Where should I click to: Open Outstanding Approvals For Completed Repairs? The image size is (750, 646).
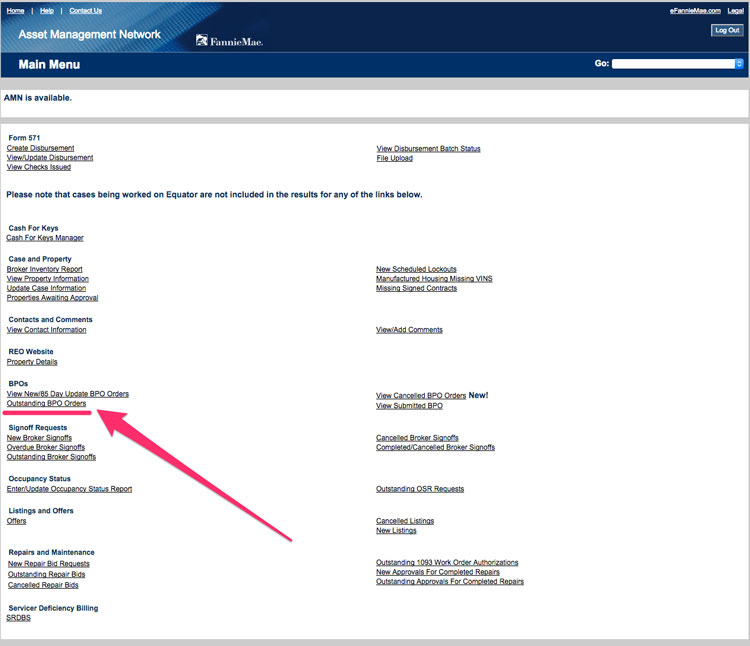(x=450, y=582)
